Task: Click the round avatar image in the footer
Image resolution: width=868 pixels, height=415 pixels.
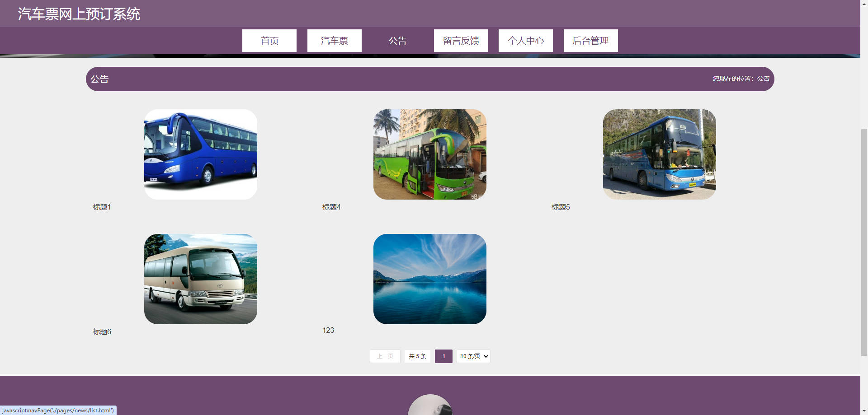Action: (x=430, y=405)
